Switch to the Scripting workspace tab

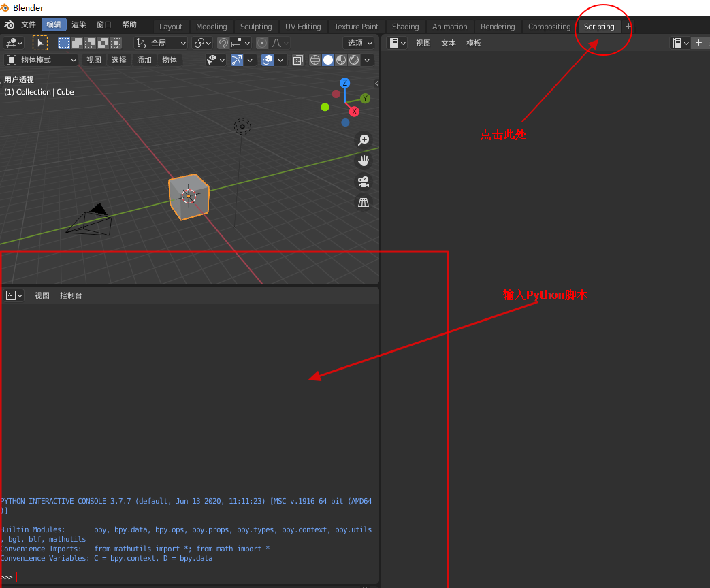(x=598, y=27)
